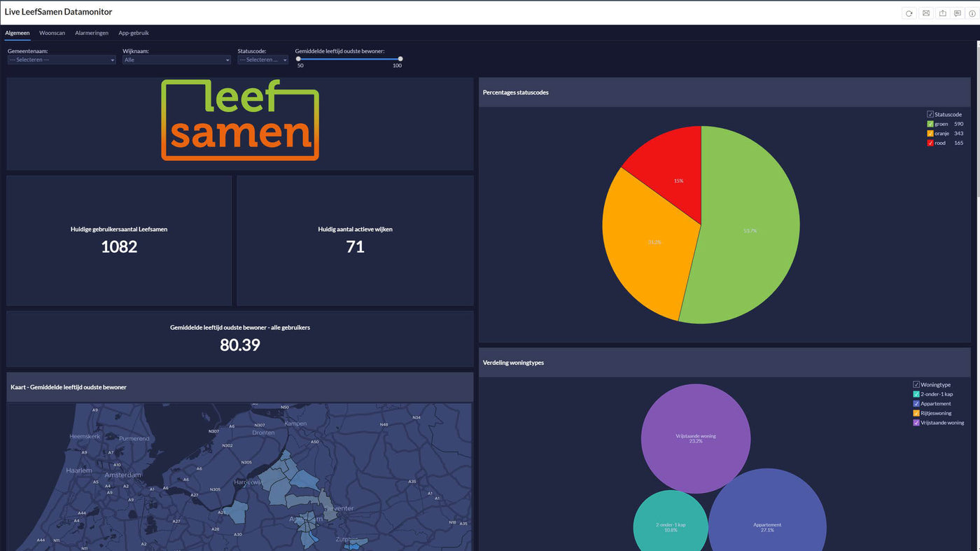Click the oranje count 343 in legend
The width and height of the screenshot is (980, 551).
click(x=958, y=133)
